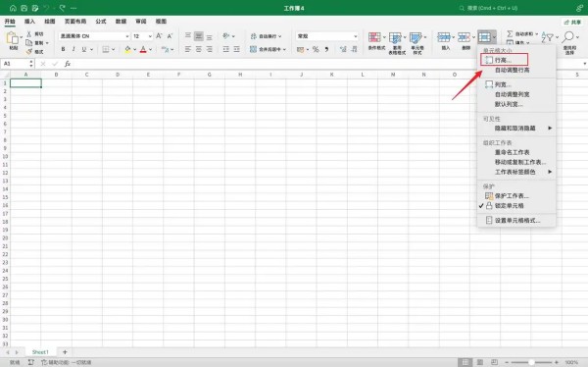Choose 列宽 (Column Width) from the Format menu
Viewport: 588px width, 367px height.
click(x=503, y=84)
